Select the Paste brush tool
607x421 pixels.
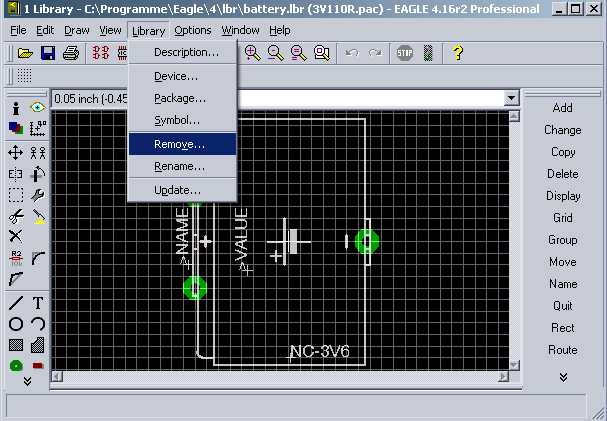tap(38, 217)
